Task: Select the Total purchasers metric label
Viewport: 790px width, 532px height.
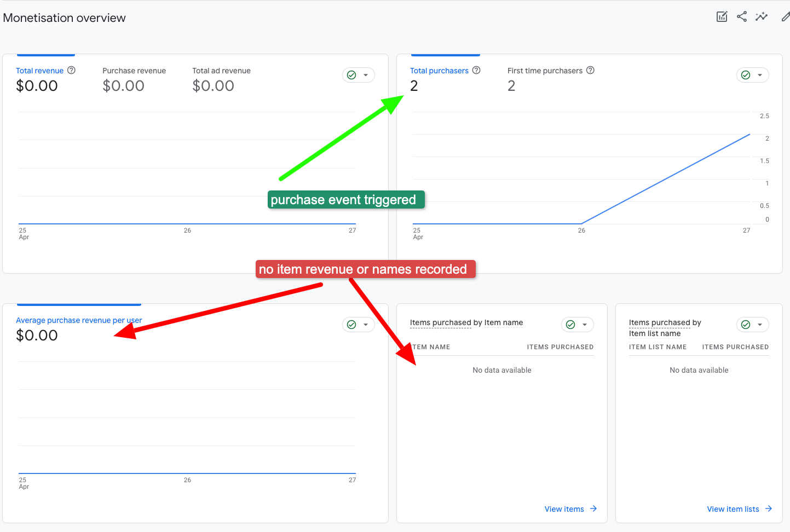Action: tap(440, 70)
